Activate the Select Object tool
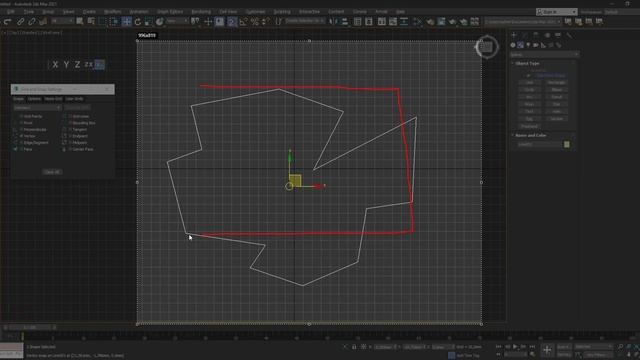The image size is (640, 360). click(80, 21)
